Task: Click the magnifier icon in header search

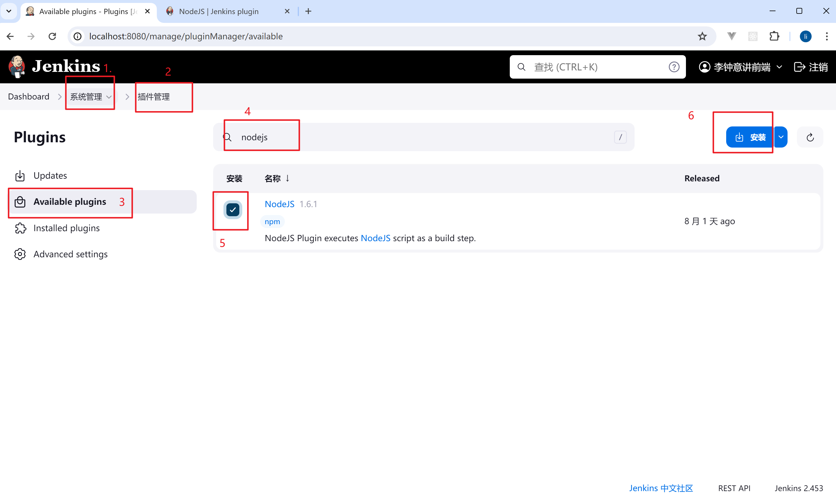Action: pyautogui.click(x=522, y=67)
